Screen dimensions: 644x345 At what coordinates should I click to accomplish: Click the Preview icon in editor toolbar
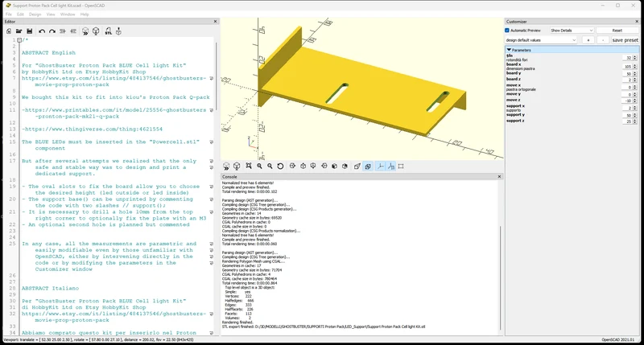tap(85, 31)
